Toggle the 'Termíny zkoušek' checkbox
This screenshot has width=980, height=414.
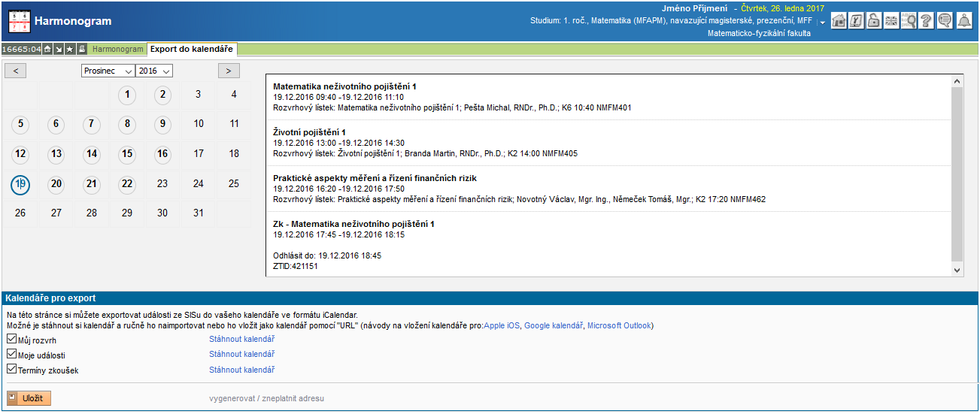point(11,370)
